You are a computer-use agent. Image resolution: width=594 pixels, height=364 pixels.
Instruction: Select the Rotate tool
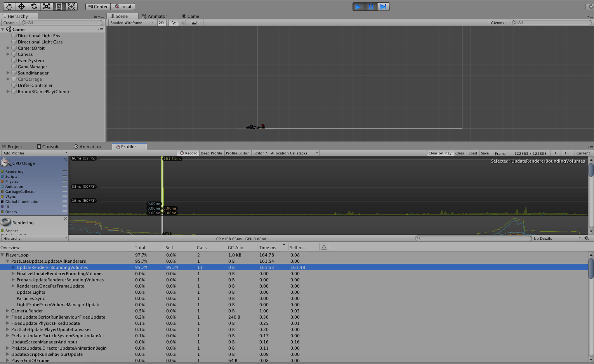coord(34,7)
